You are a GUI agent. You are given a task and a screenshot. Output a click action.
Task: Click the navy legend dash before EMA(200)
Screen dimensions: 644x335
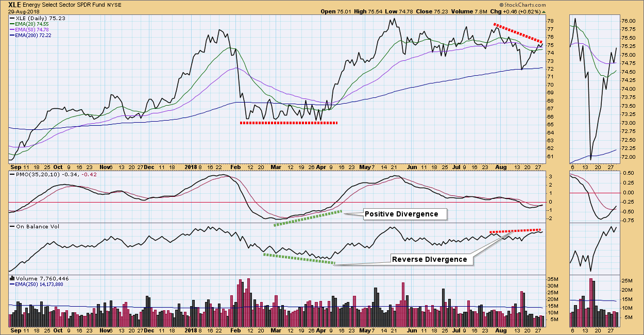pyautogui.click(x=12, y=35)
